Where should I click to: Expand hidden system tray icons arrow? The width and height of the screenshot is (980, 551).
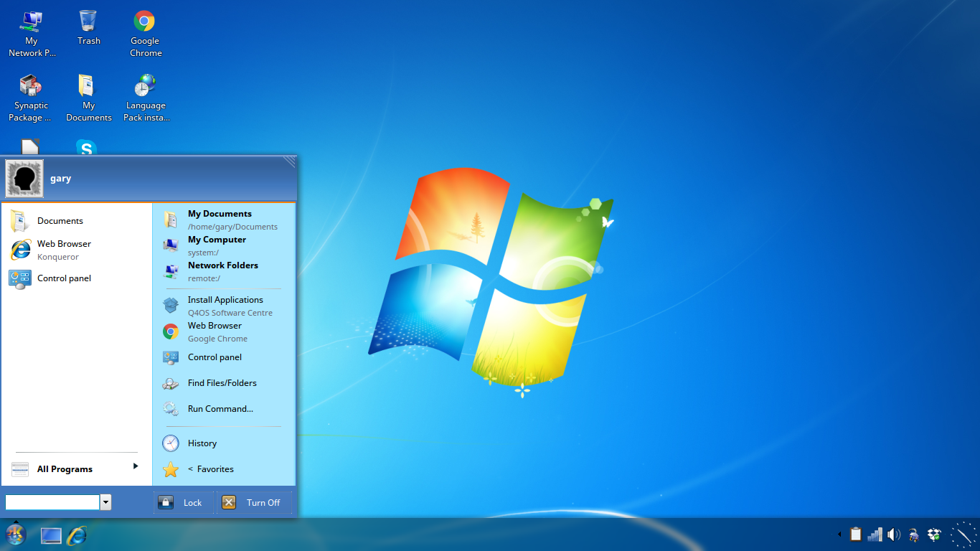pos(840,534)
